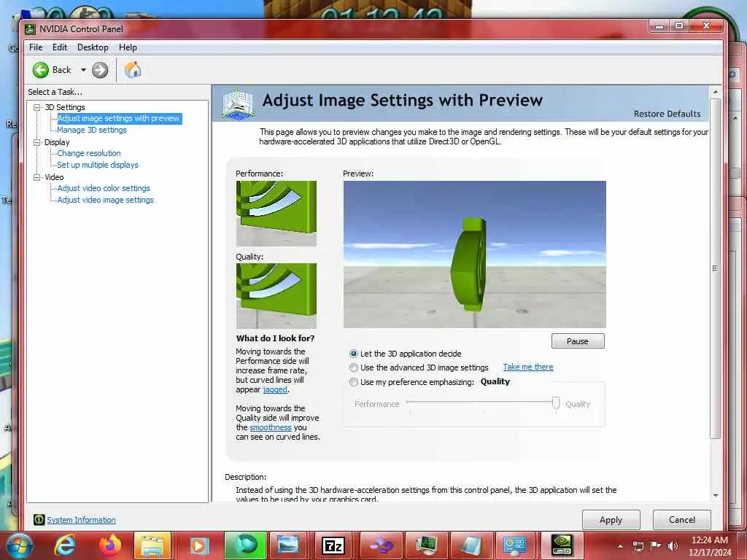Collapse the 3D Settings tree node
Image resolution: width=747 pixels, height=560 pixels.
point(36,108)
